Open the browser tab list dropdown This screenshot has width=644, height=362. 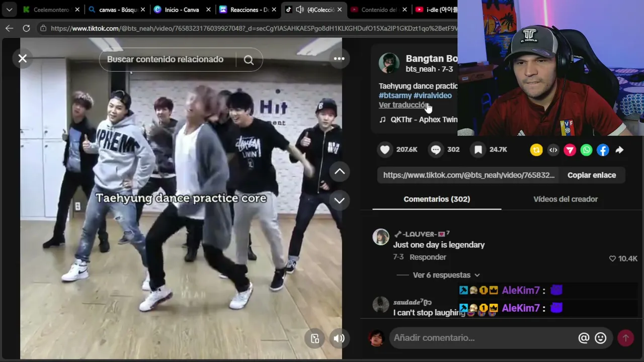[9, 10]
